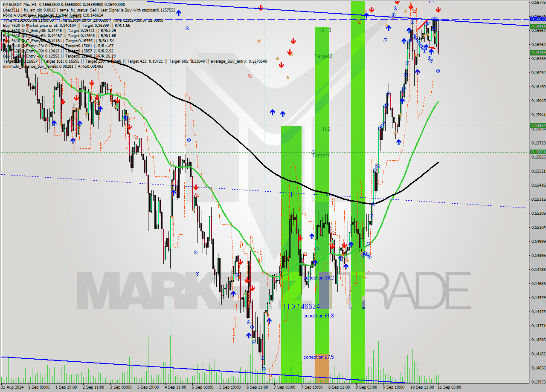The height and width of the screenshot is (392, 546).
Task: Click the '| | | 0.146624' price label
Action: click(300, 306)
